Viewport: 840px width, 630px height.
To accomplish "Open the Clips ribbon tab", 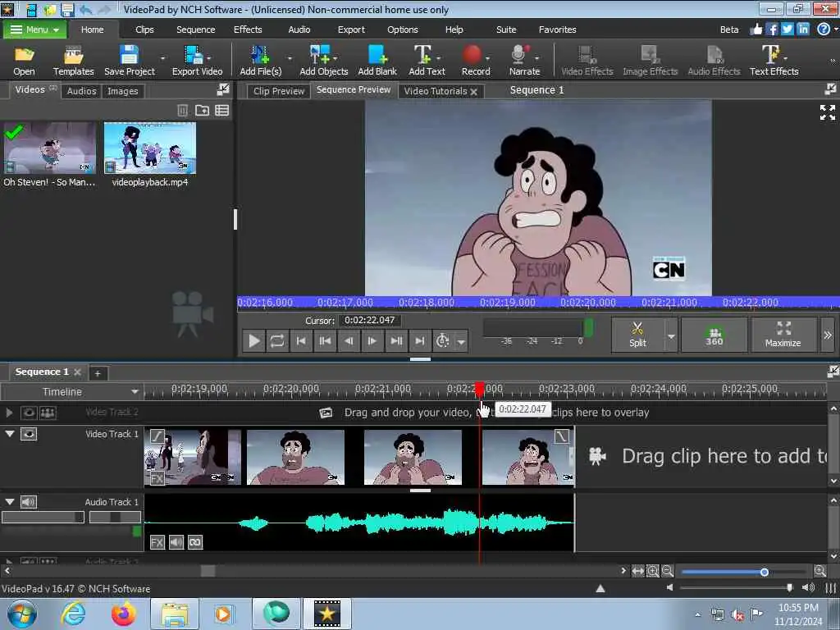I will (x=144, y=30).
